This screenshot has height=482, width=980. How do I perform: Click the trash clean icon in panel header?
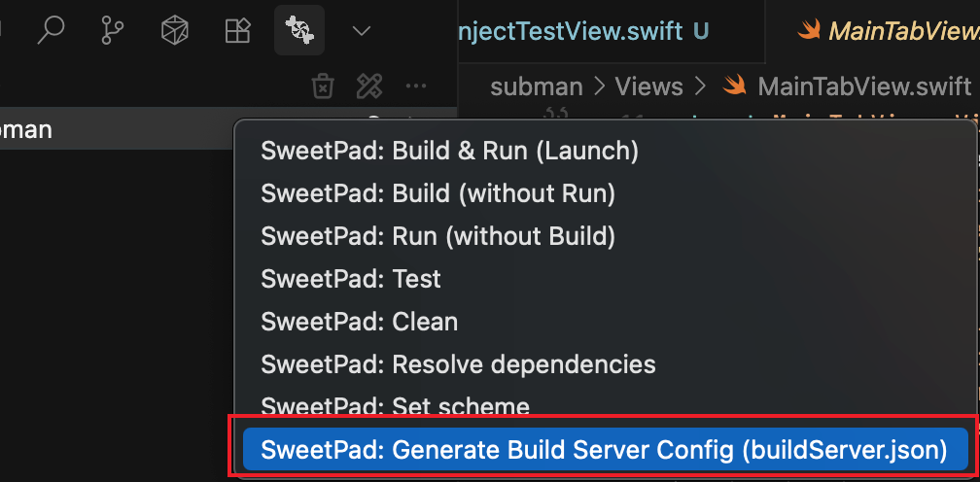323,86
